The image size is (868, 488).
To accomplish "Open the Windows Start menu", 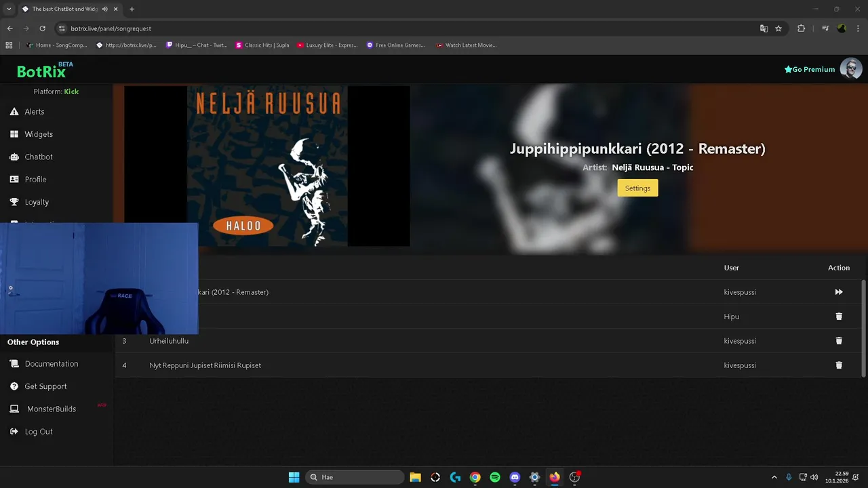I will coord(294,477).
